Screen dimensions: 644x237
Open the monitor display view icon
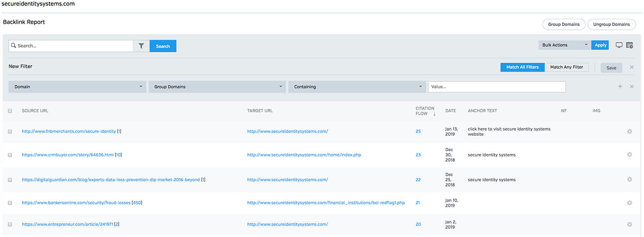pos(619,45)
